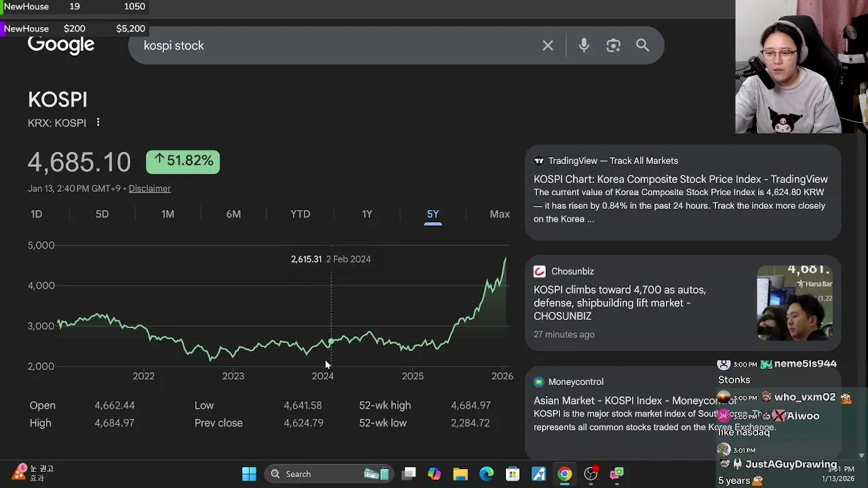Submit search with magnifying glass icon
Screen dimensions: 868x488
click(643, 45)
